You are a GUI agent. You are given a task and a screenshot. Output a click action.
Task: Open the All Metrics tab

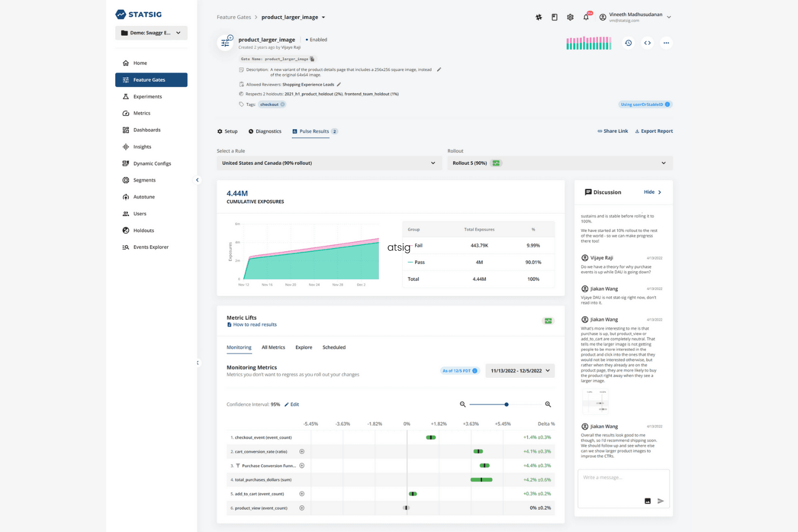tap(273, 348)
